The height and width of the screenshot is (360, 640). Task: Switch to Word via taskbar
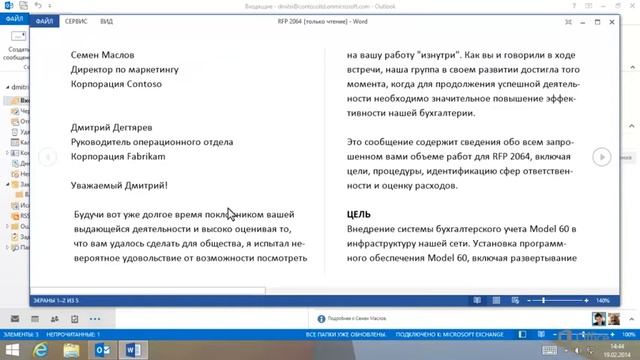point(133,350)
